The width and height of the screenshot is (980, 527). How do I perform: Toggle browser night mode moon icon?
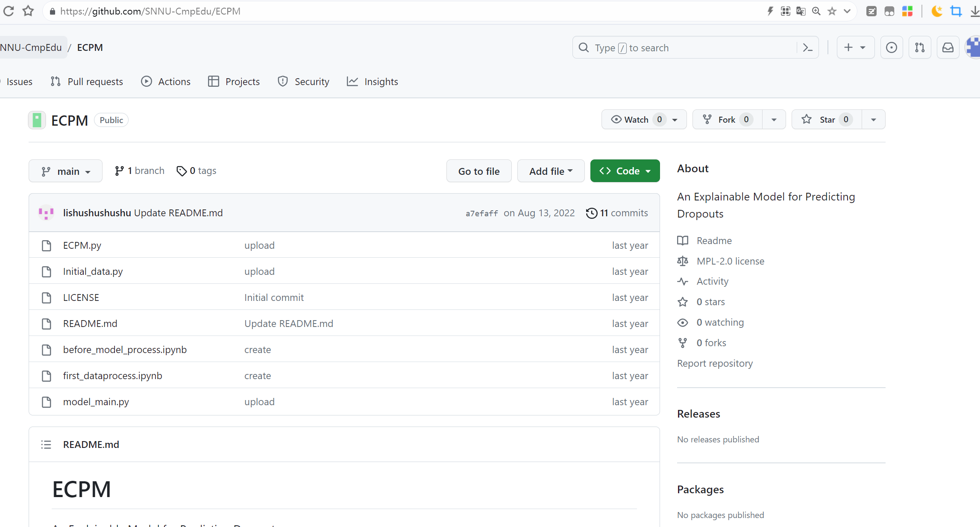coord(936,11)
